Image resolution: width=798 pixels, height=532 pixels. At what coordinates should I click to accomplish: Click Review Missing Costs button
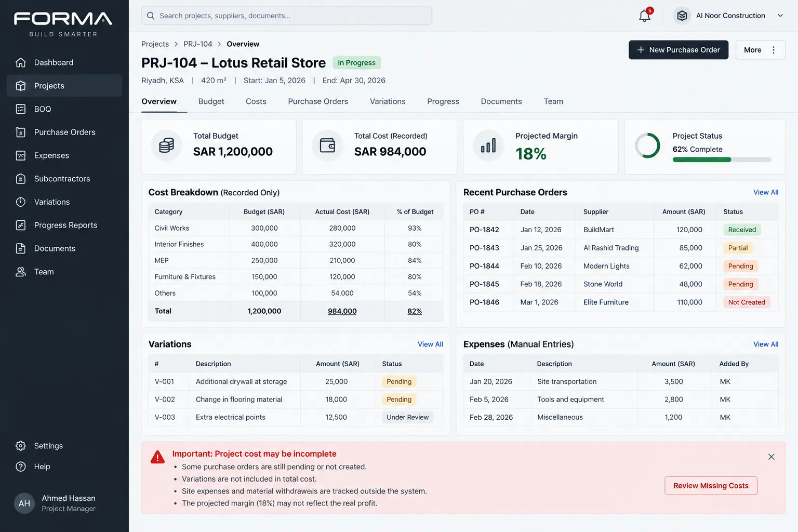[711, 486]
